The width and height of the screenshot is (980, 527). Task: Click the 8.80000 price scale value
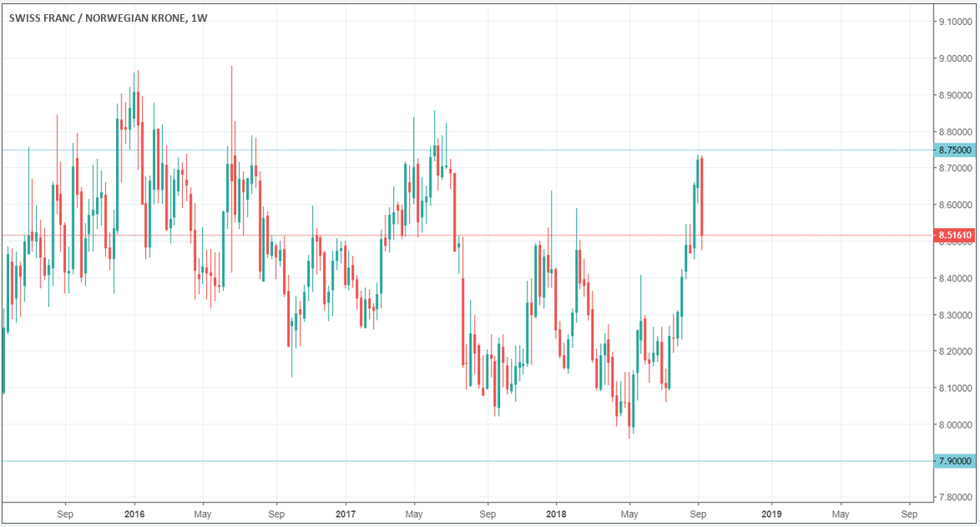point(956,132)
